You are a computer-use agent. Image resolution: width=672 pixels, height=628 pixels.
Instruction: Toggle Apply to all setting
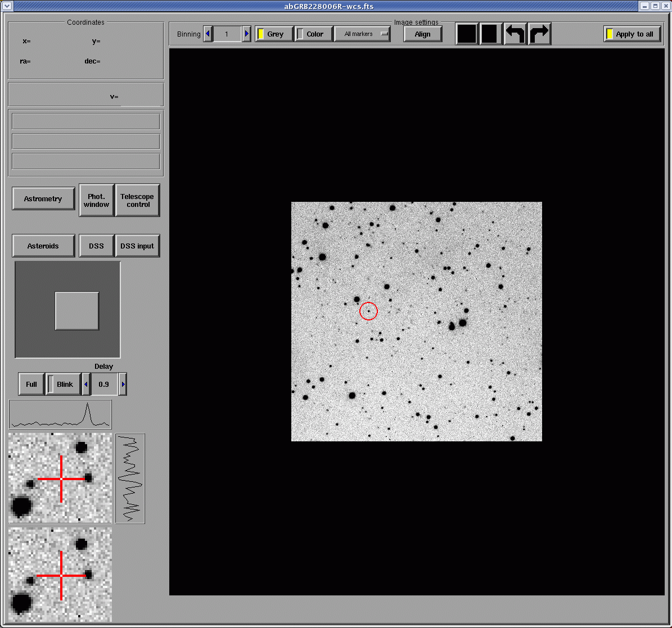633,34
